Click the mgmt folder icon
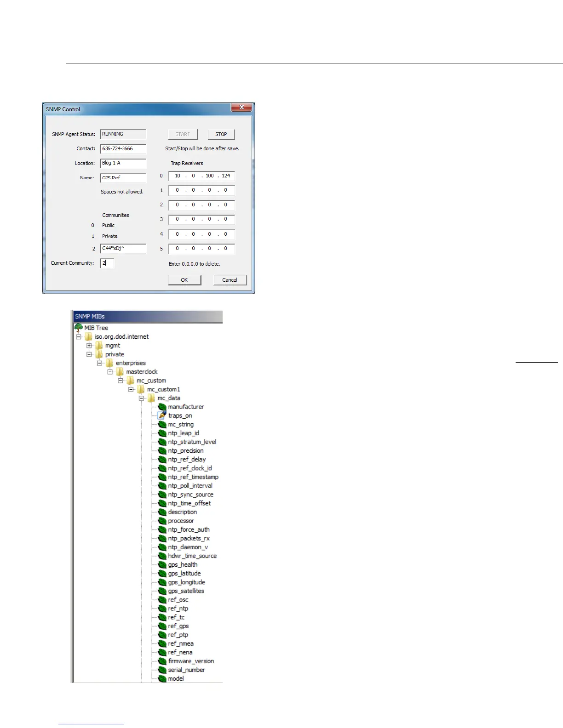563x728 pixels. point(99,345)
